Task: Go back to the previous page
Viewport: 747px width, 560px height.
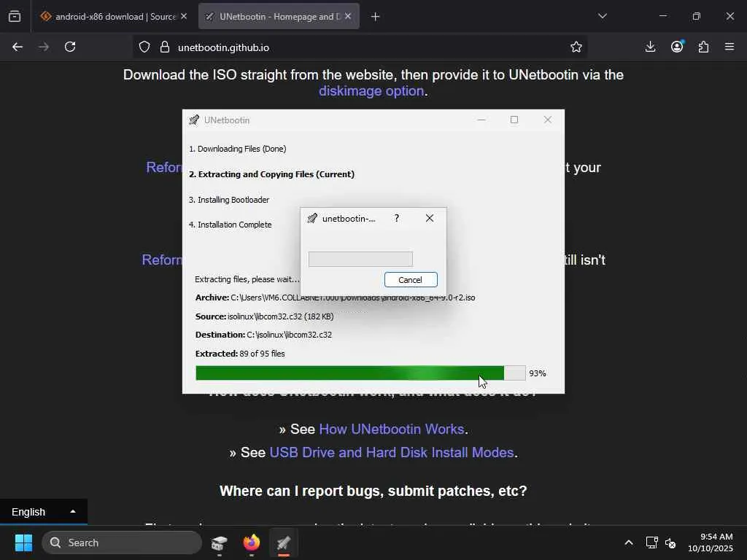Action: pyautogui.click(x=18, y=47)
